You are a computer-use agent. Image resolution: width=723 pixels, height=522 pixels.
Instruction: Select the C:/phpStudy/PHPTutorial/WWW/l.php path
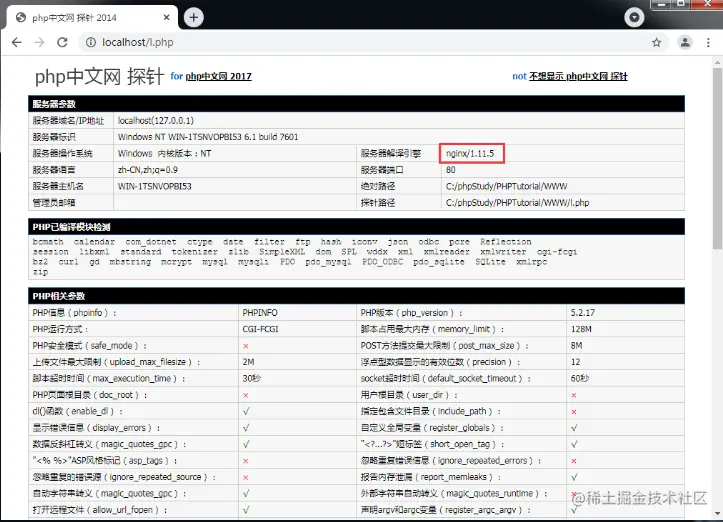517,202
